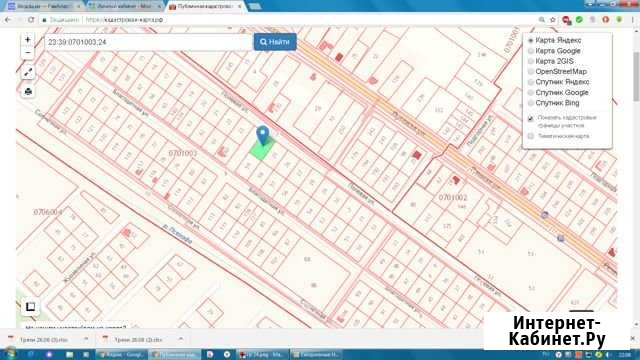Click the blue location marker pin
The width and height of the screenshot is (640, 360).
coord(263,135)
